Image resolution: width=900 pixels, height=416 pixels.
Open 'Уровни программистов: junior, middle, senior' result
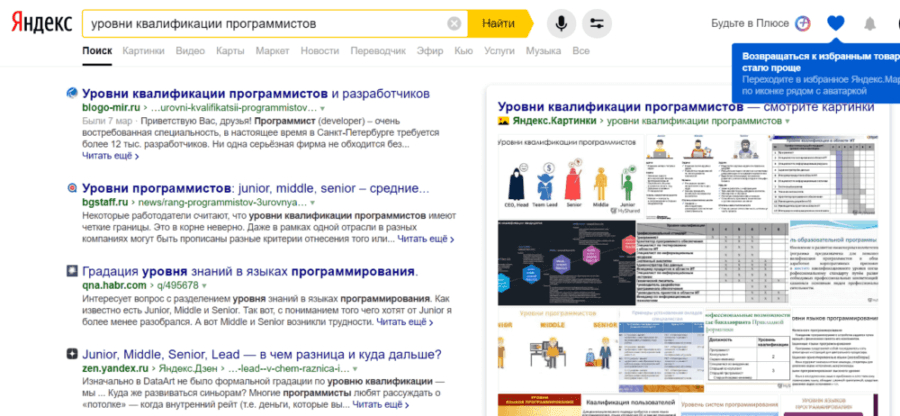tap(255, 188)
